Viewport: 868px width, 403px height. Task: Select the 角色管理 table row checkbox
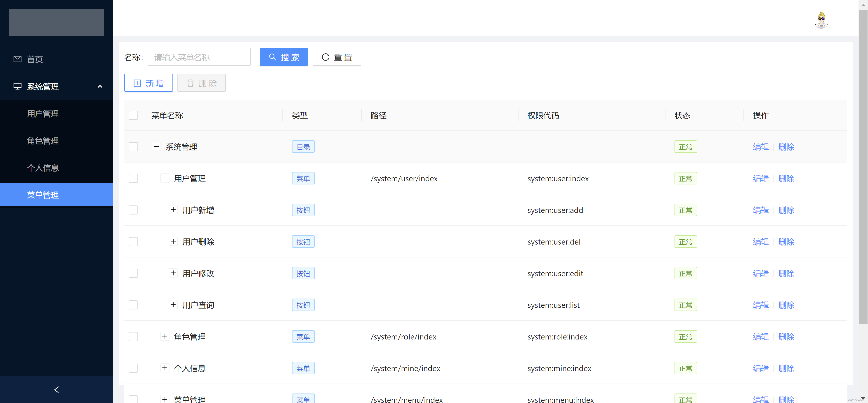[x=133, y=337]
